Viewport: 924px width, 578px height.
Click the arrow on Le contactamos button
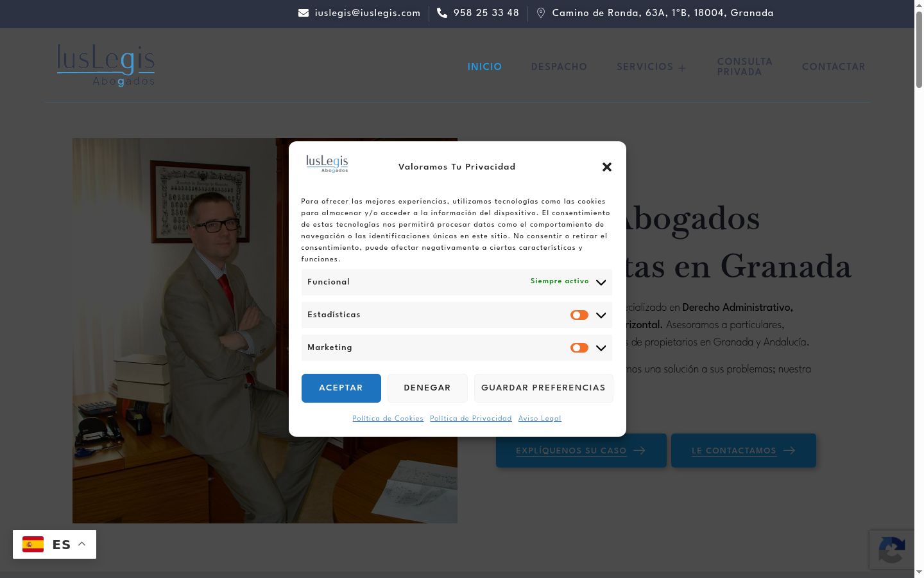[789, 450]
